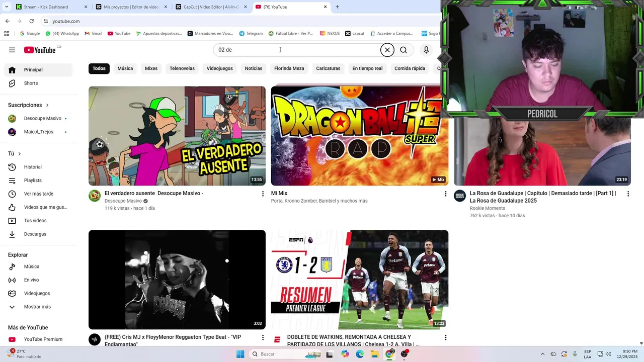Select the Florinda Meza filter chip

coord(289,68)
